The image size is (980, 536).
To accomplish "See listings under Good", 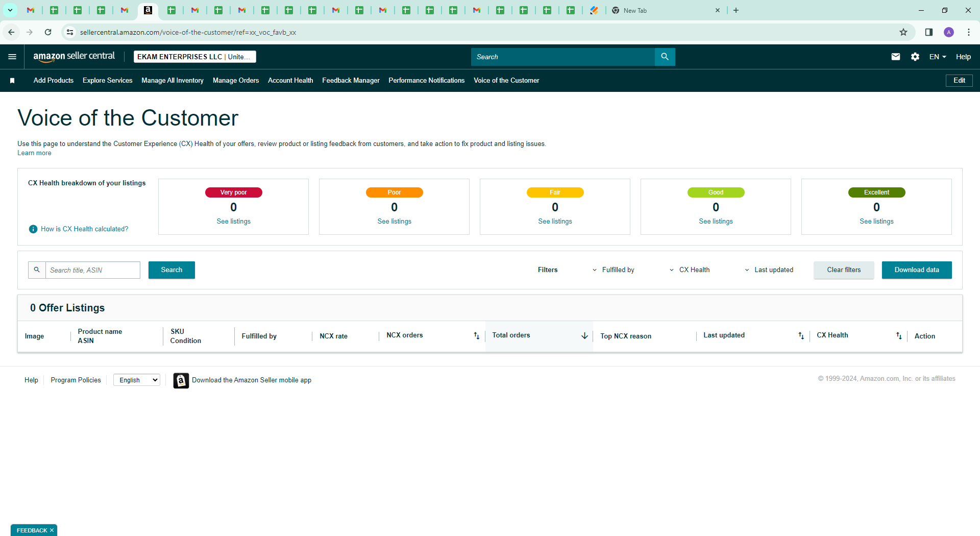I will tap(716, 222).
